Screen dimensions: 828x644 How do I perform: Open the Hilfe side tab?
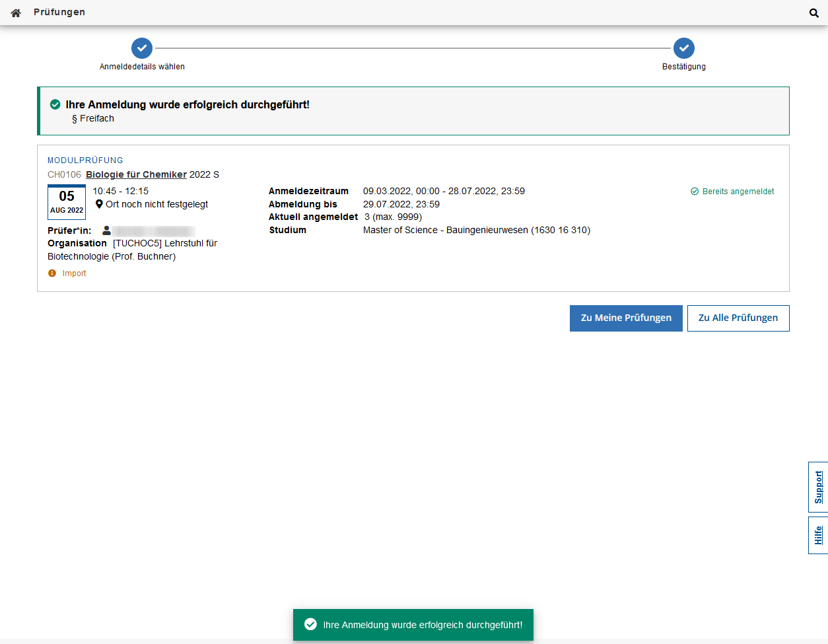818,535
